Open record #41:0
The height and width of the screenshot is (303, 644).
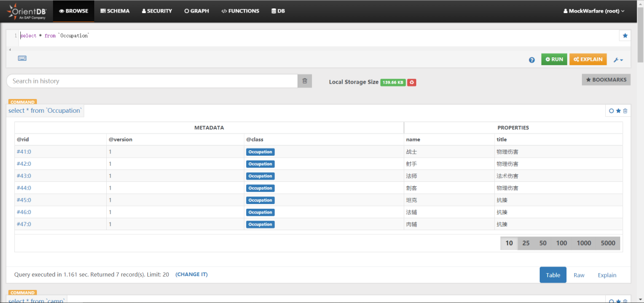[24, 151]
